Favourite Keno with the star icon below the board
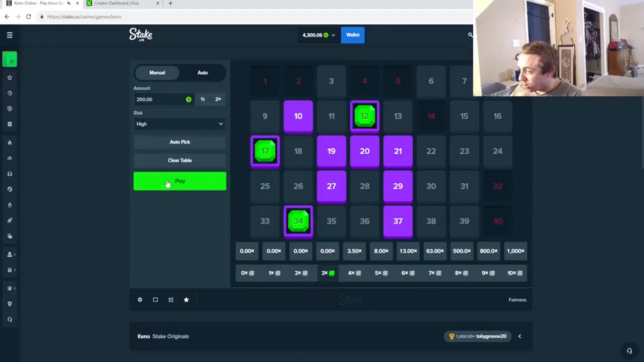644x362 pixels. click(186, 300)
